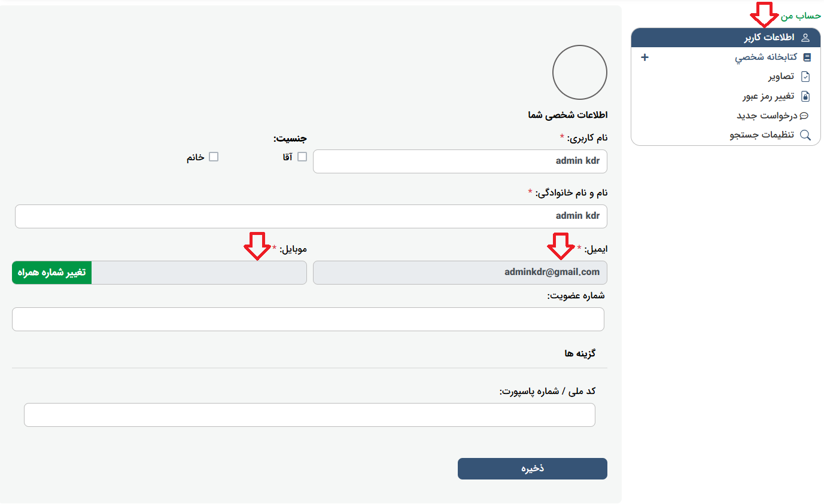Click the اطلاعات شخصی شما heading
Screen dimensions: 824x504
coord(568,115)
